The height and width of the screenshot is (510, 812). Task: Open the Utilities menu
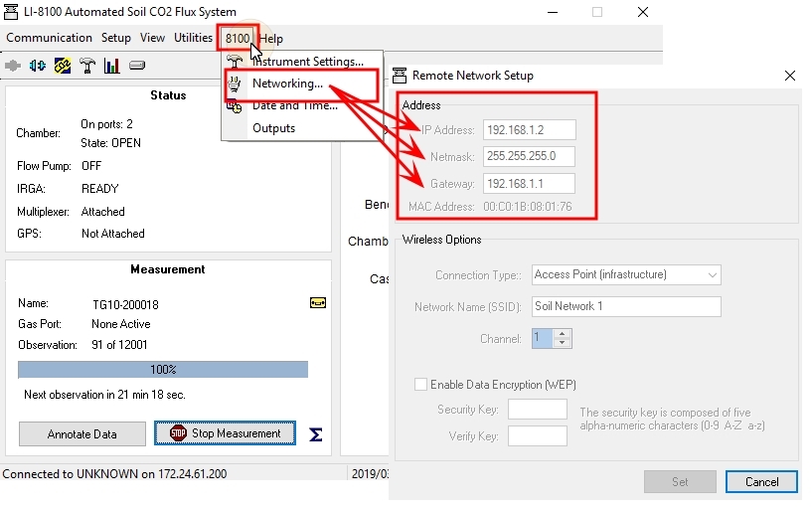193,38
